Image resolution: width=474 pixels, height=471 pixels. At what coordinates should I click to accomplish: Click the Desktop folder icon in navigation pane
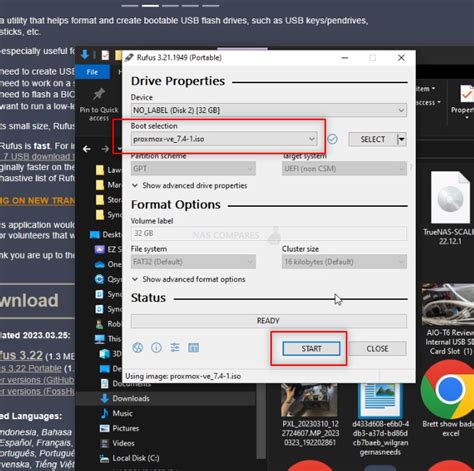tap(95, 235)
